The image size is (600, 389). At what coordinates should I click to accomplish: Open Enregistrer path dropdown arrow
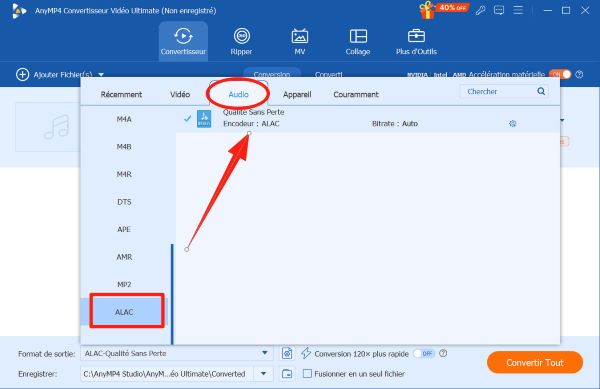pos(263,374)
